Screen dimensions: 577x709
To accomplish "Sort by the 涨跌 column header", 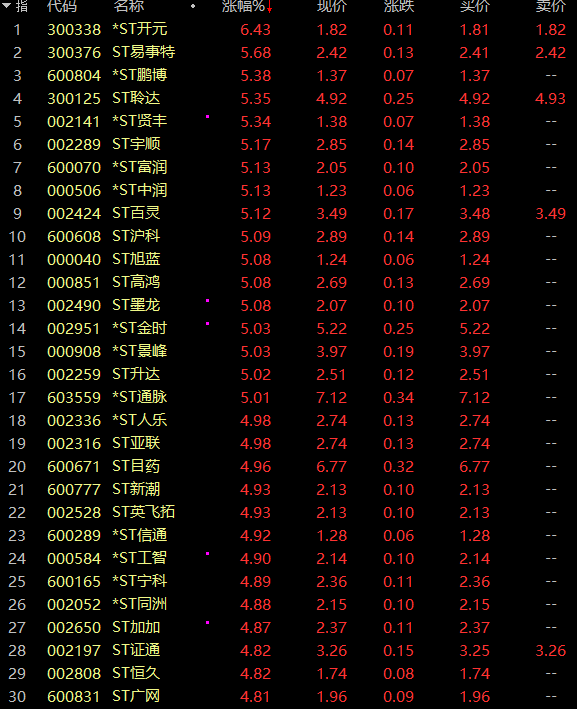I will click(399, 6).
